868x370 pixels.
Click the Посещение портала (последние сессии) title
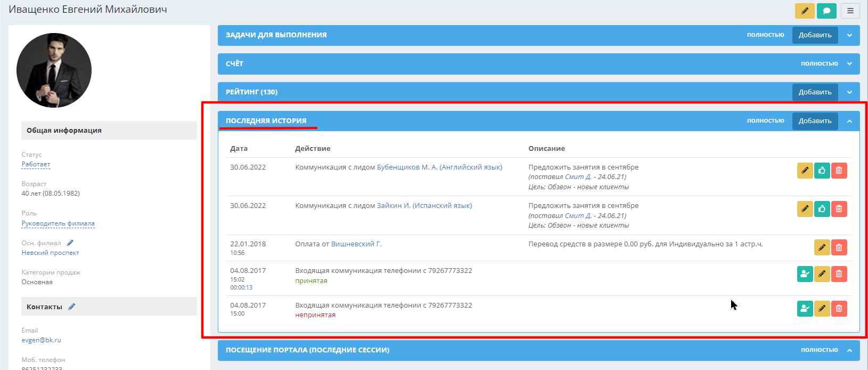point(307,350)
